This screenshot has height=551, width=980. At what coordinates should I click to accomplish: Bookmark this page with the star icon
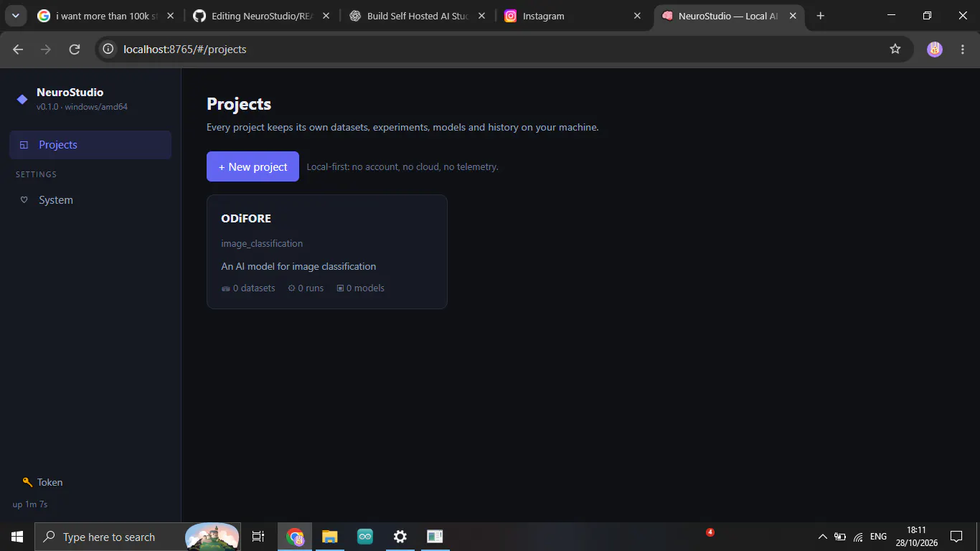(895, 49)
